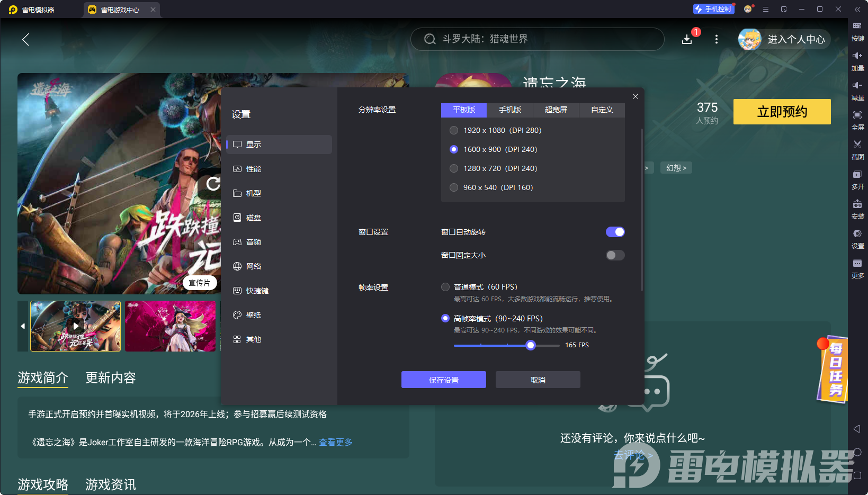
Task: Open the 按键 keymapping tool
Action: [x=857, y=32]
